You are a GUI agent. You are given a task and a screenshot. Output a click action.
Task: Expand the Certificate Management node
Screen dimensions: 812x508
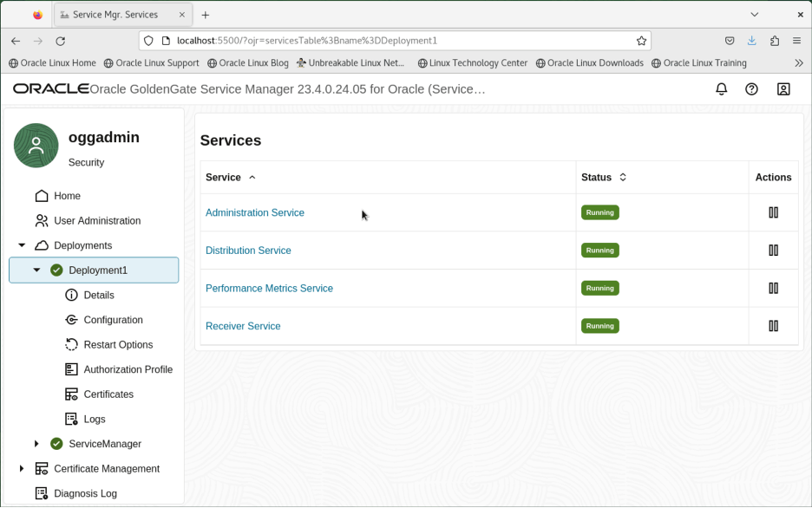[x=21, y=469]
